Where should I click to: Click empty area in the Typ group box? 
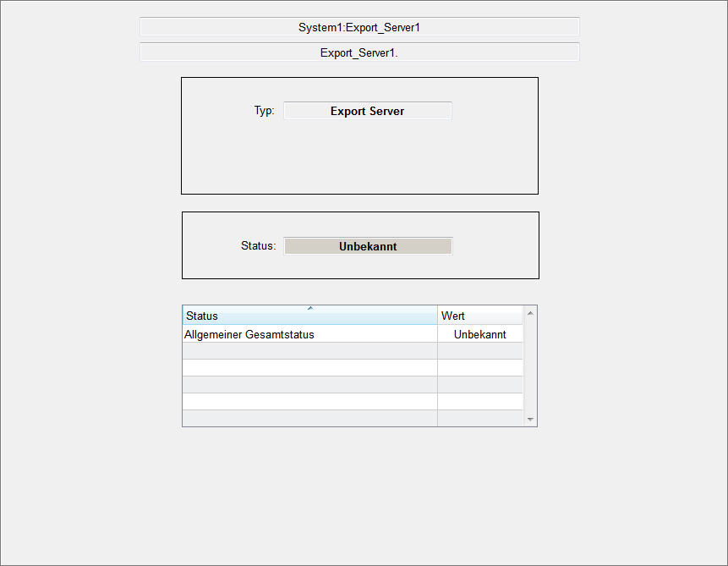tap(359, 161)
